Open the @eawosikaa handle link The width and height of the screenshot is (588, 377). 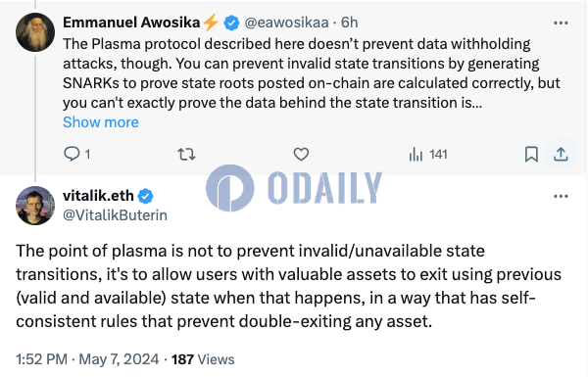point(287,23)
